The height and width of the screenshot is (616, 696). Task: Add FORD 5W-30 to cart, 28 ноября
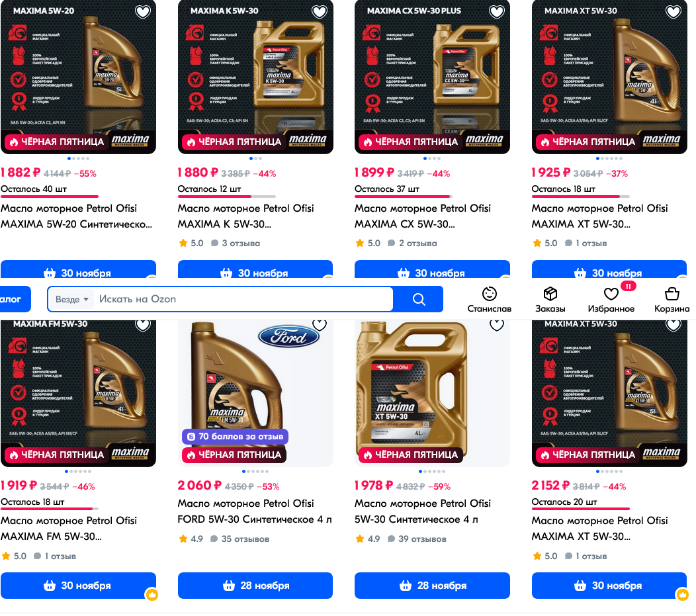(255, 586)
